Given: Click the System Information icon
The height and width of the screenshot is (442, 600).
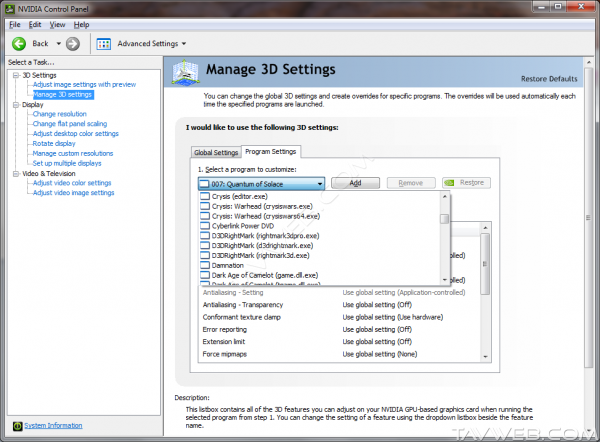Looking at the screenshot, I should click(18, 426).
